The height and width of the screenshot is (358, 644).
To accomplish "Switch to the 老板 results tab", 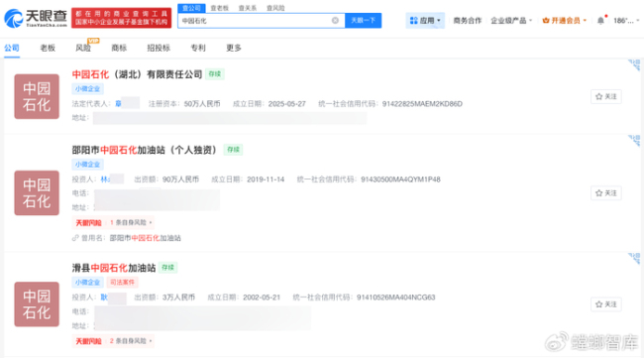I will tap(48, 48).
